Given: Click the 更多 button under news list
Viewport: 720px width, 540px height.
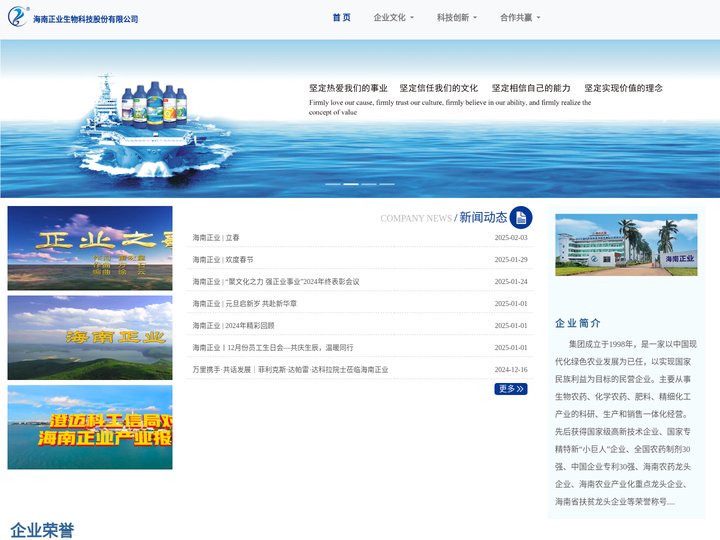Looking at the screenshot, I should click(511, 389).
